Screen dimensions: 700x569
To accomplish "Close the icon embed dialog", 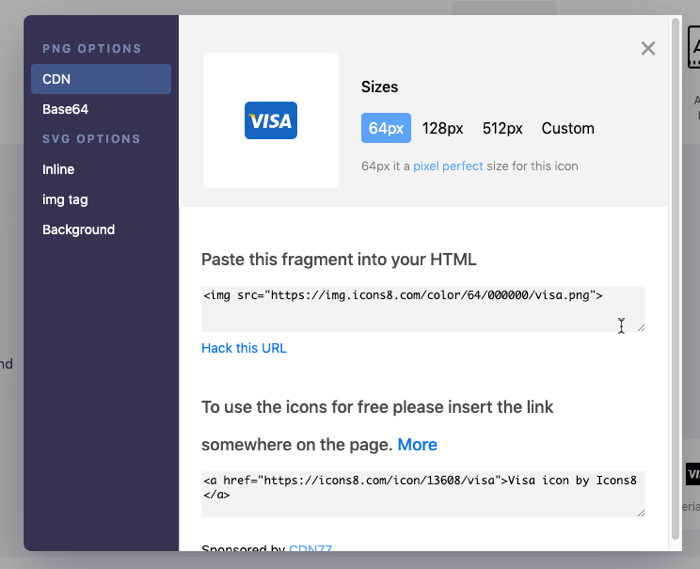I will 648,48.
